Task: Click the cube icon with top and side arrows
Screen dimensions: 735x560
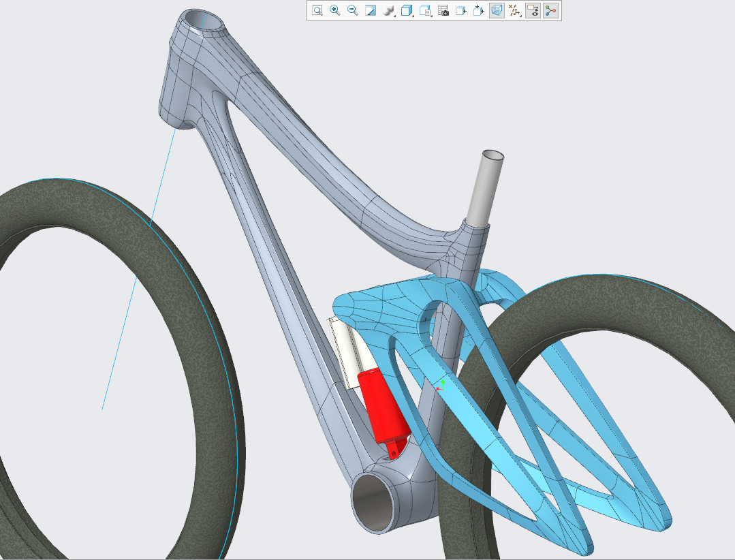Action: [x=478, y=10]
